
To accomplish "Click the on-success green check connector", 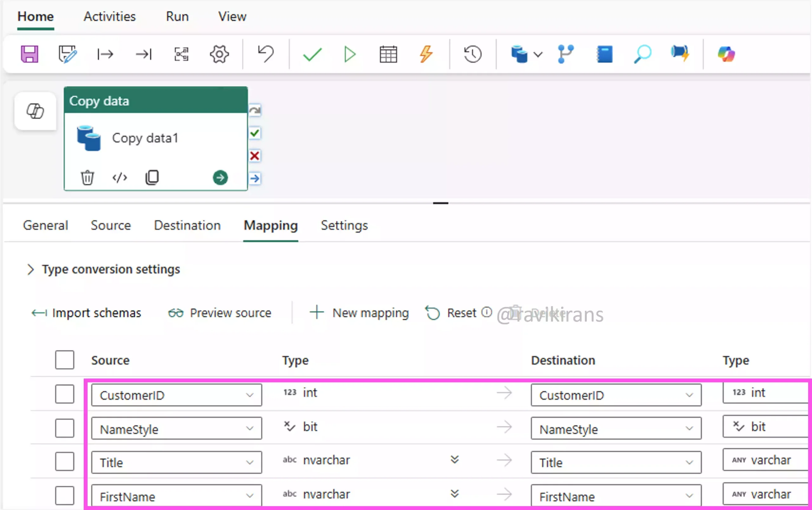I will coord(255,133).
